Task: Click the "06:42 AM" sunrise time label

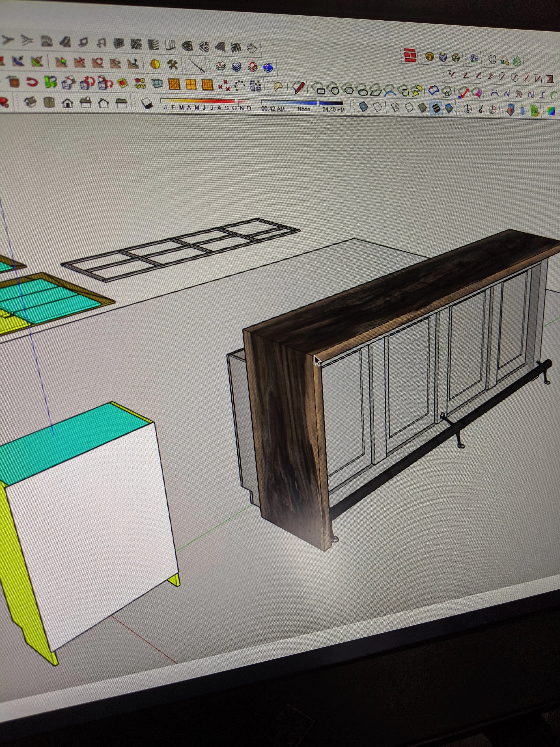Action: click(273, 109)
